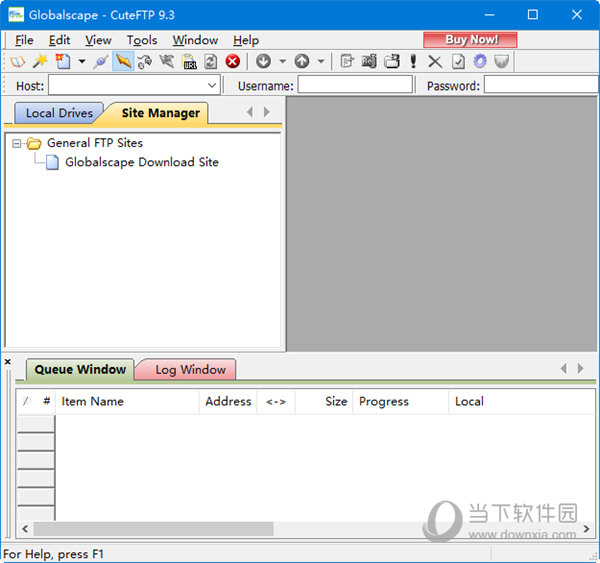Collapse the General FTP Sites folder

(16, 144)
